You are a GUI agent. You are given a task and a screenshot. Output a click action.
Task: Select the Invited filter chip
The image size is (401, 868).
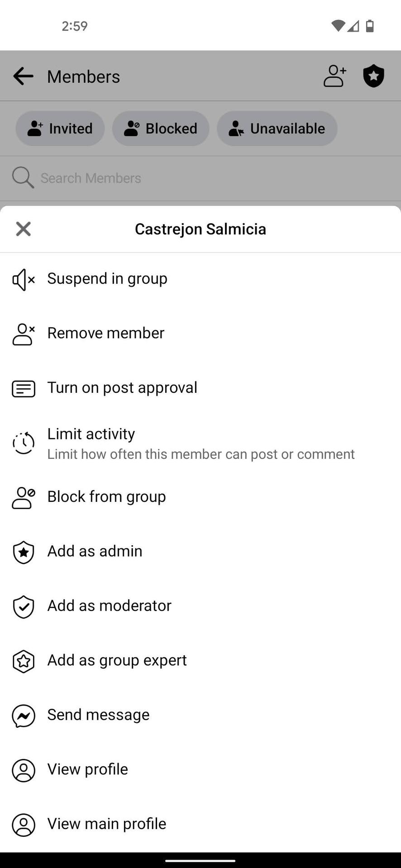point(60,129)
